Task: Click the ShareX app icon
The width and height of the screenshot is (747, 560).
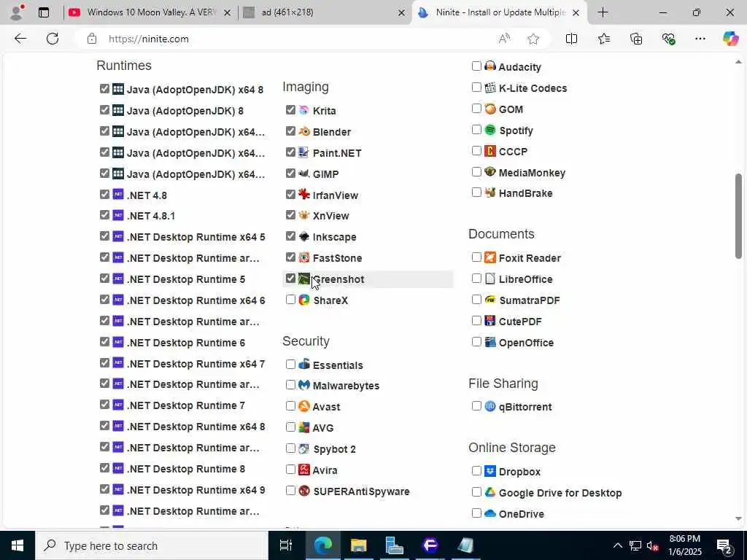Action: pyautogui.click(x=304, y=300)
